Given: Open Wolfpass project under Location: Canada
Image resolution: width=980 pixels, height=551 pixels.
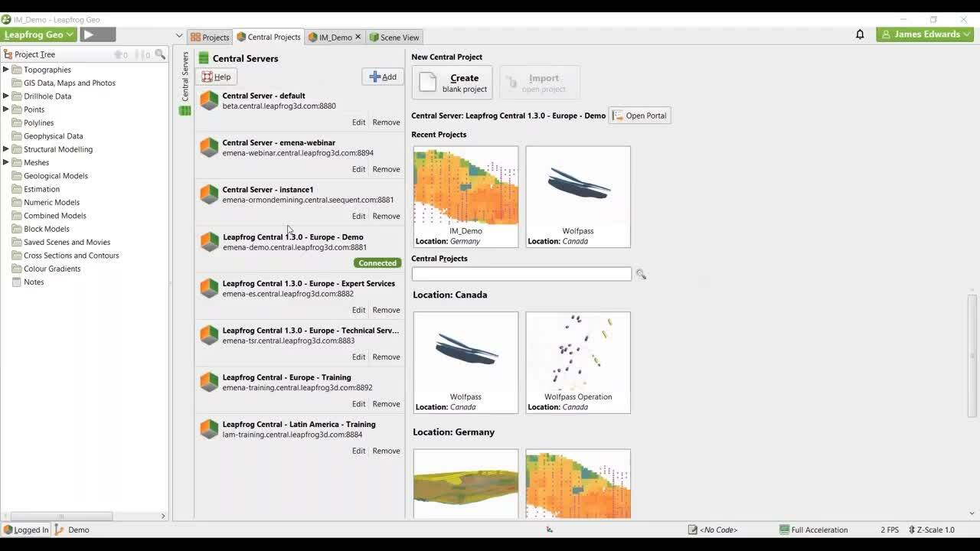Looking at the screenshot, I should pyautogui.click(x=465, y=363).
